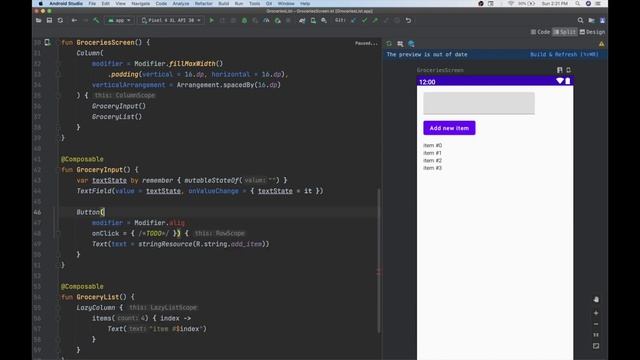Open the macOS notification center icon
The width and height of the screenshot is (640, 360).
[598, 4]
